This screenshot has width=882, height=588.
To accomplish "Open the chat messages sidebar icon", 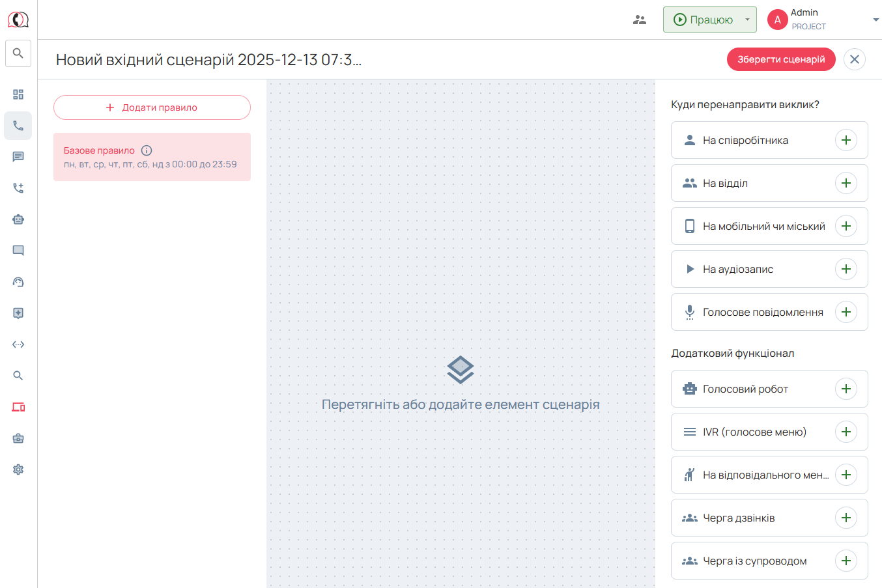I will tap(18, 157).
